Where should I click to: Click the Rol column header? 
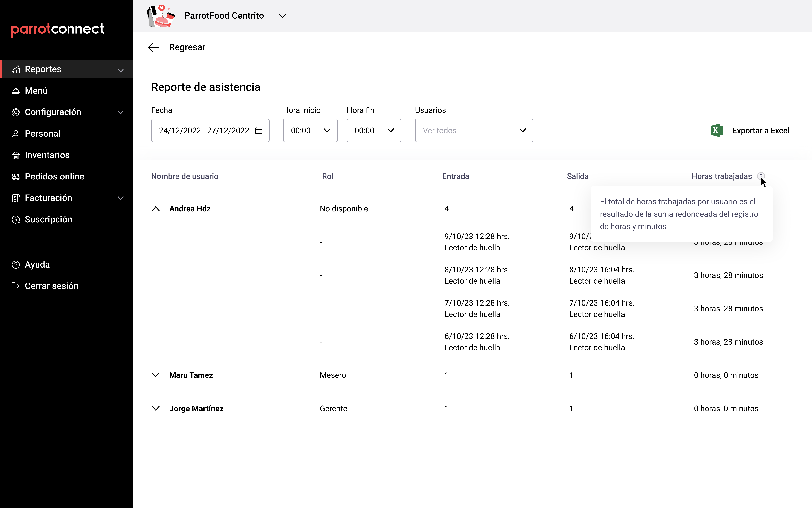[x=327, y=176]
